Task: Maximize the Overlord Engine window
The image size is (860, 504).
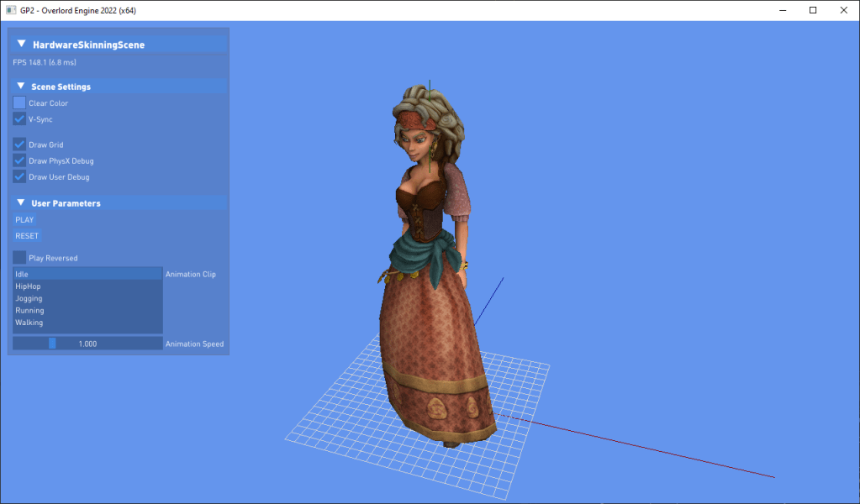Action: pos(812,10)
